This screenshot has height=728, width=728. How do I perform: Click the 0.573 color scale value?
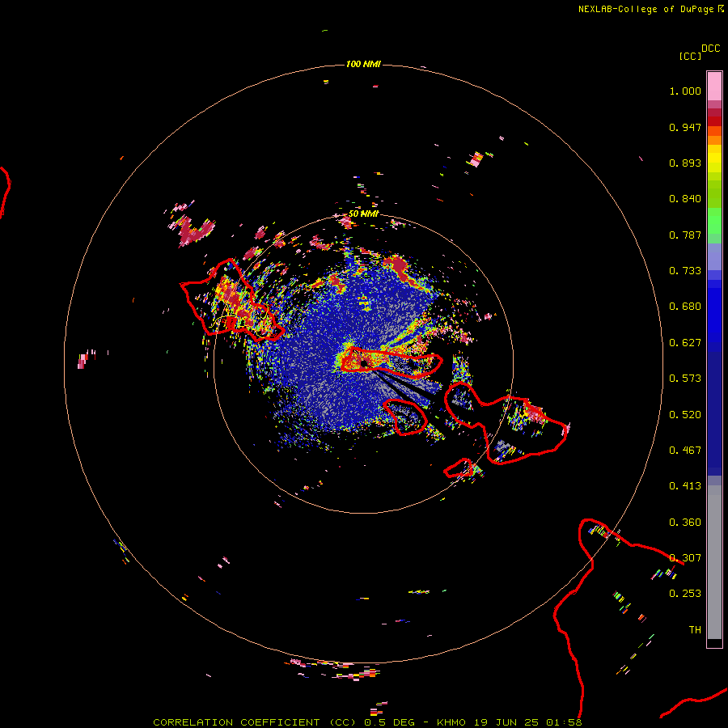[x=685, y=379]
